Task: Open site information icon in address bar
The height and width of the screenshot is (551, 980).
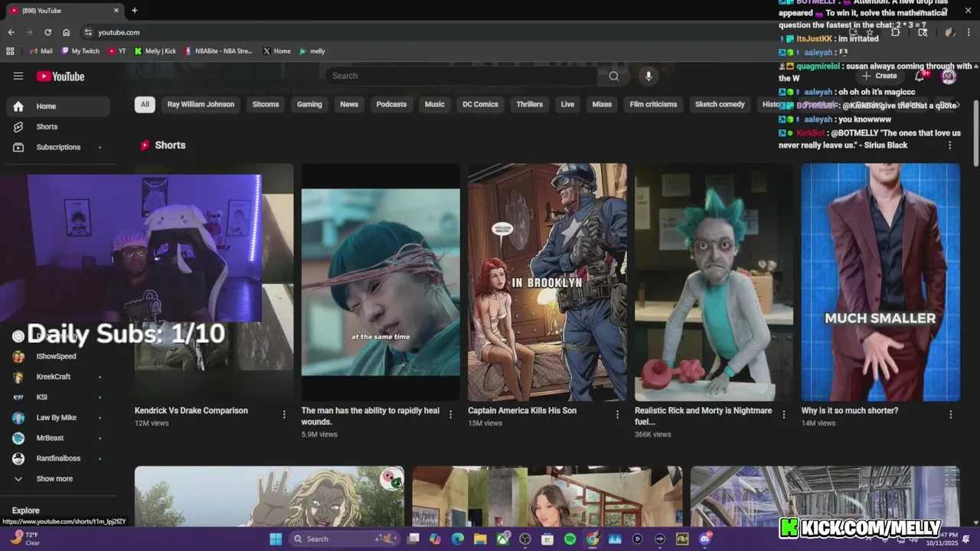Action: 88,32
